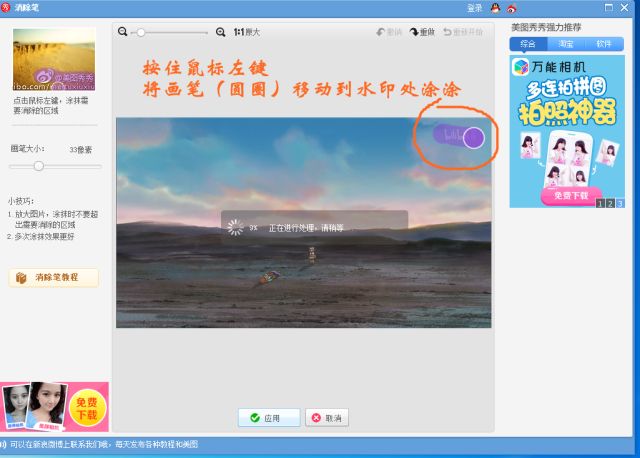The width and height of the screenshot is (640, 458).
Task: Switch to the 淘宝 tab
Action: coord(566,44)
